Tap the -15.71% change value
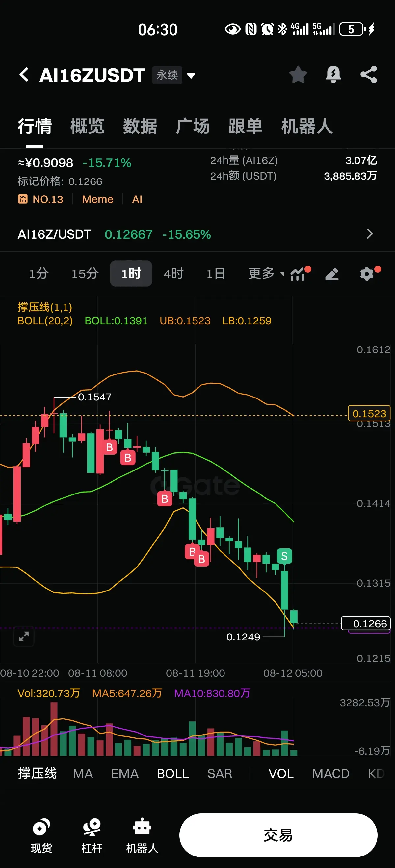The width and height of the screenshot is (395, 868). (x=107, y=163)
